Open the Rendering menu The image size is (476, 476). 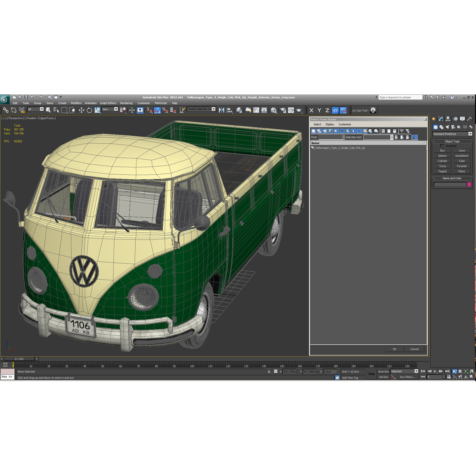tap(126, 103)
